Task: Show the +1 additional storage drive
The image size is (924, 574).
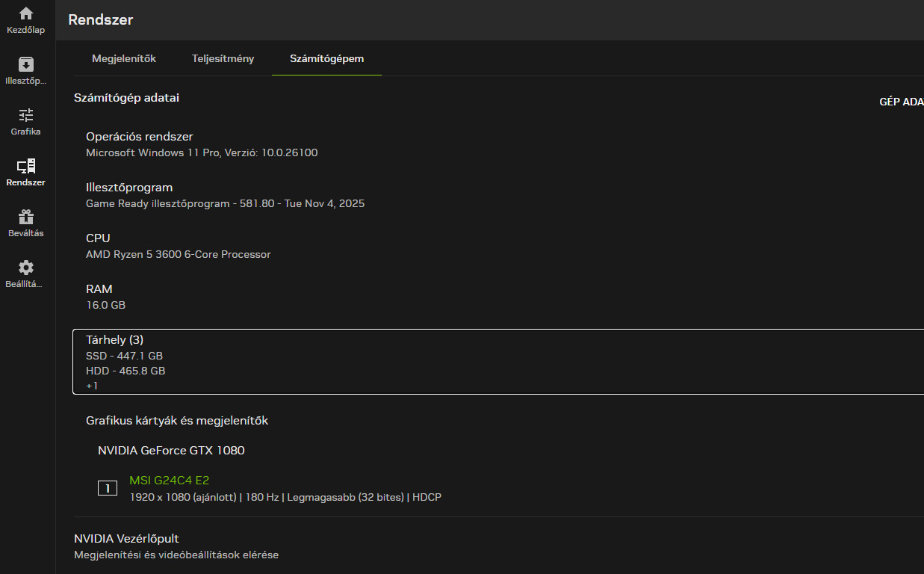Action: (x=92, y=386)
